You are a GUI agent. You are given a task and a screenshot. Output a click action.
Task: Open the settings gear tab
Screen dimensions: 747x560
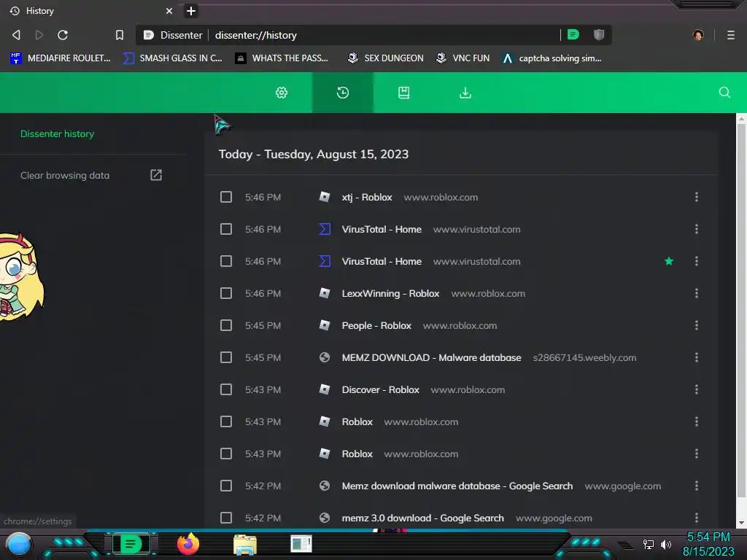click(282, 93)
